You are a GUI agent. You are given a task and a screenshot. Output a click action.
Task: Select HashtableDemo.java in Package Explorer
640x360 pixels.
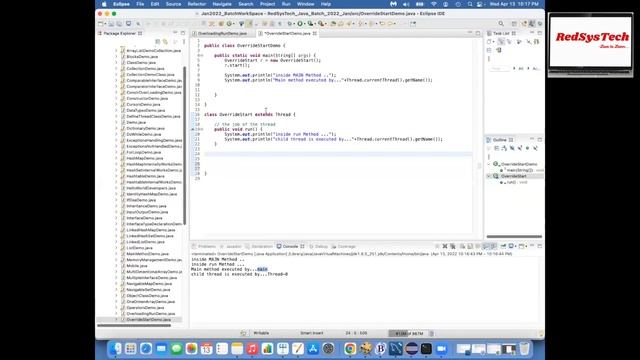pos(145,176)
